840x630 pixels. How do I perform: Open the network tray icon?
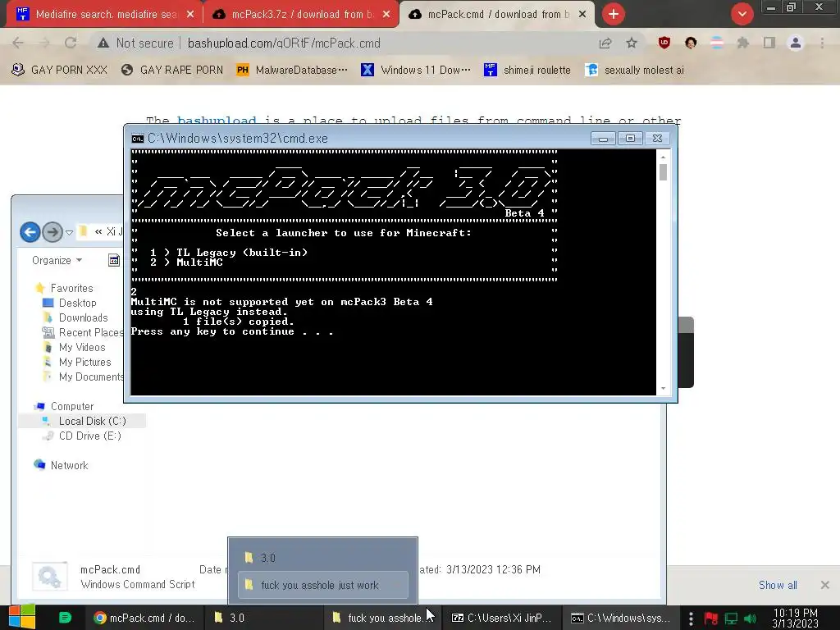point(731,619)
